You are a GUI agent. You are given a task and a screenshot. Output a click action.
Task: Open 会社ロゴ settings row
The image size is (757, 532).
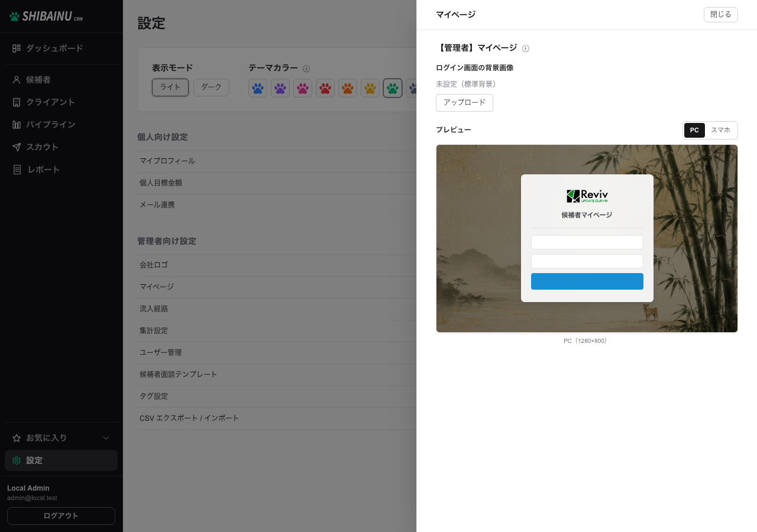[277, 265]
